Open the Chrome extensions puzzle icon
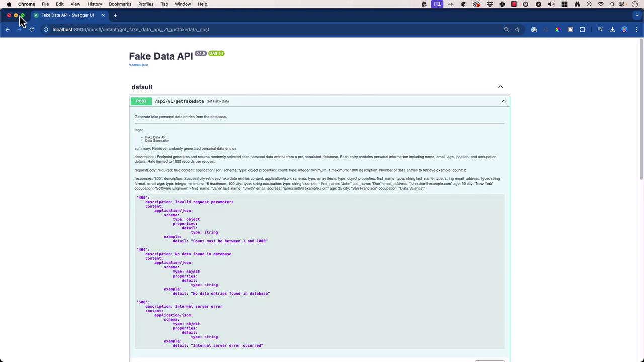 pos(583,30)
